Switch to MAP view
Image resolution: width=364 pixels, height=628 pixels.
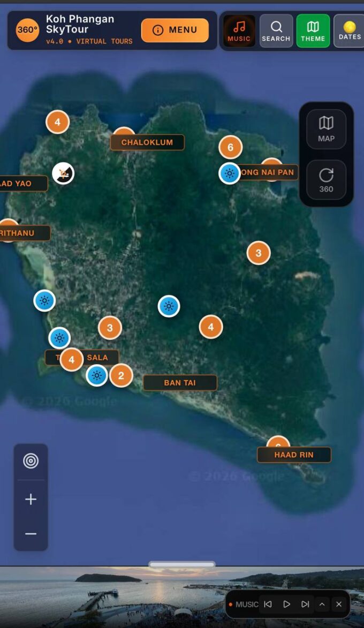coord(326,129)
